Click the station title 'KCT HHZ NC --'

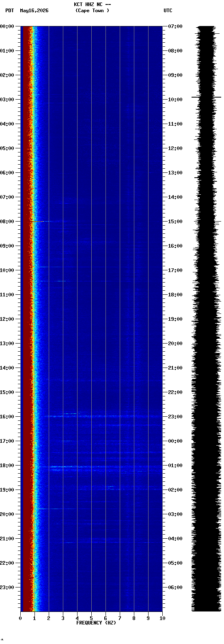coord(92,4)
